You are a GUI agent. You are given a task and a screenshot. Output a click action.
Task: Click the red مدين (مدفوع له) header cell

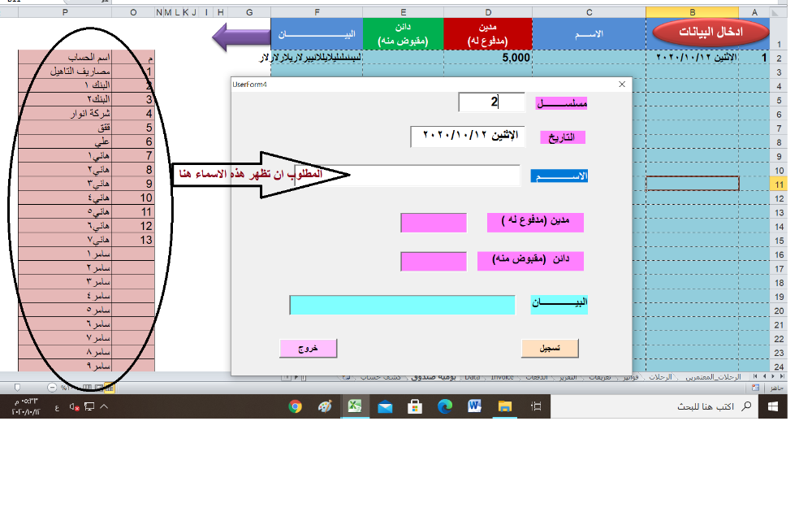coord(488,34)
